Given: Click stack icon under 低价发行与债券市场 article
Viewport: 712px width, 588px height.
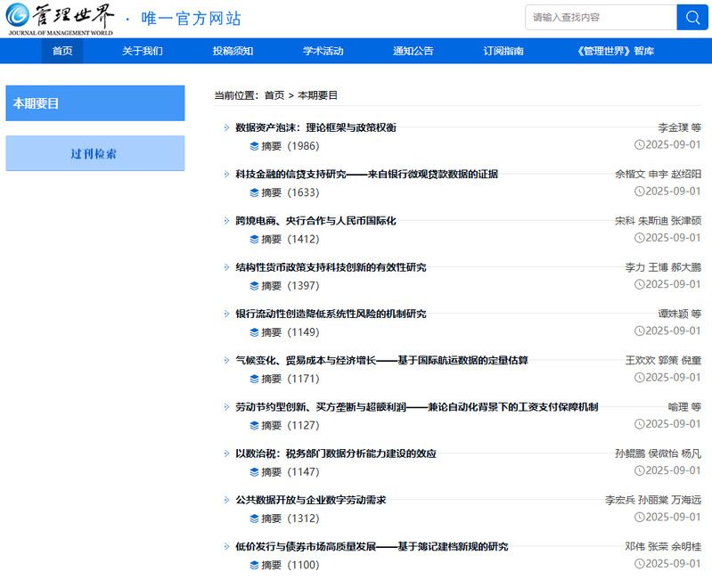Looking at the screenshot, I should [x=254, y=565].
